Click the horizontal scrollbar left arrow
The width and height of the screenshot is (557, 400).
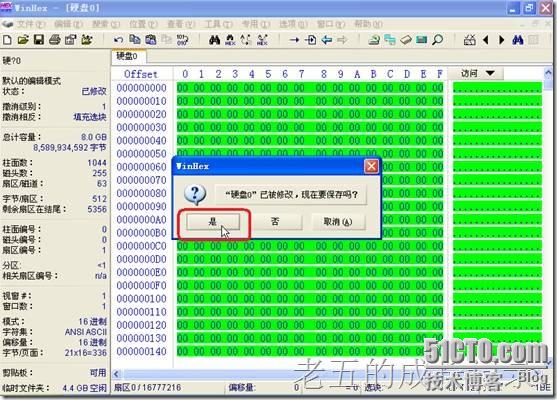coord(117,374)
